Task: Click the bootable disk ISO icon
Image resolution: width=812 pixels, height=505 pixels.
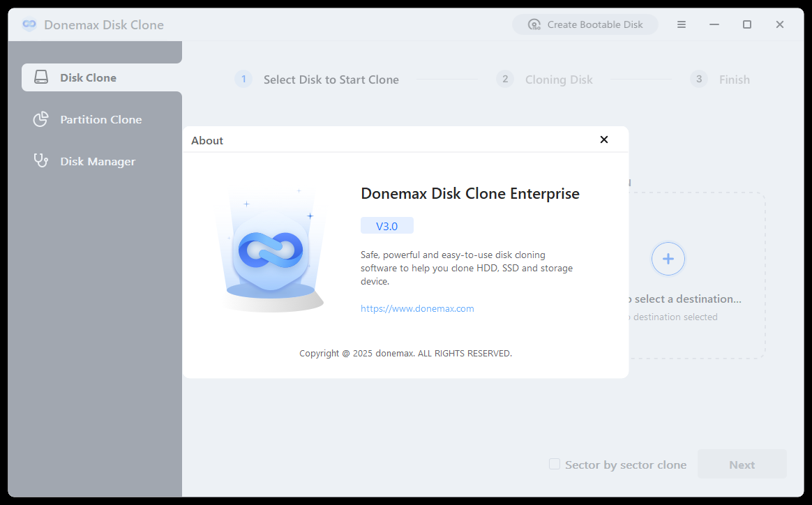Action: coord(534,24)
